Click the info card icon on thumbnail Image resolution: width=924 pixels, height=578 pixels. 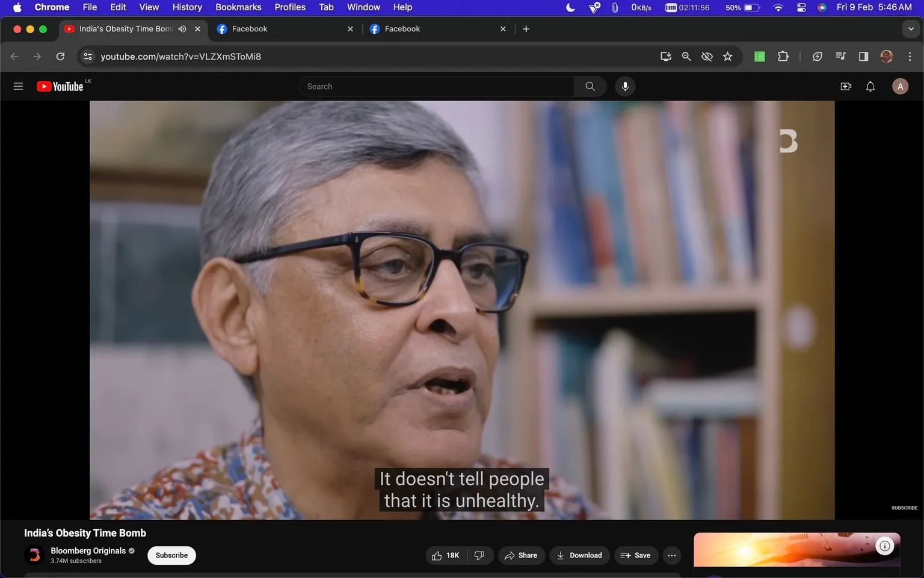coord(885,546)
